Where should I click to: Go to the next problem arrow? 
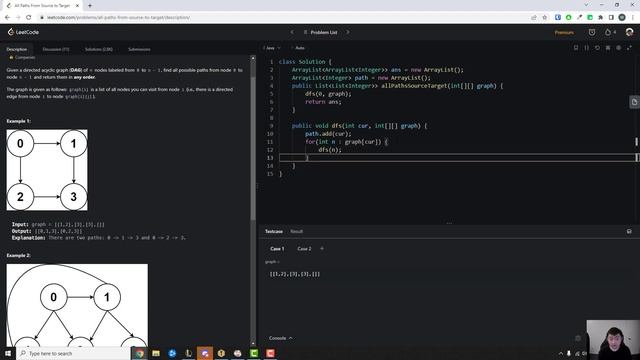pyautogui.click(x=348, y=32)
